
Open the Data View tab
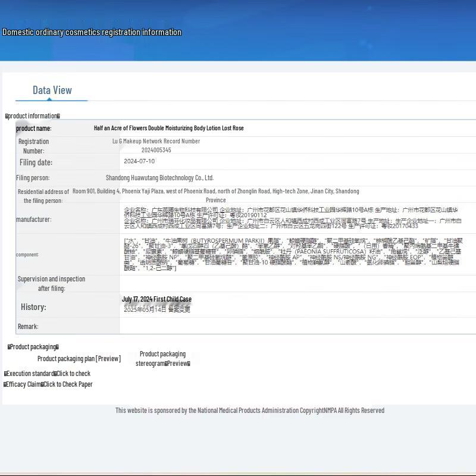(x=52, y=90)
